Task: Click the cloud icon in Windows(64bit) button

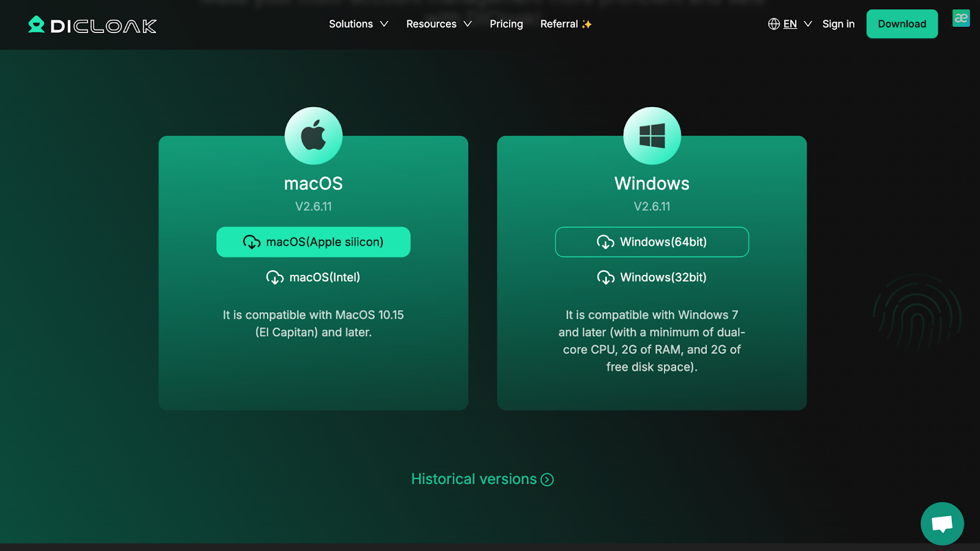Action: pos(606,242)
